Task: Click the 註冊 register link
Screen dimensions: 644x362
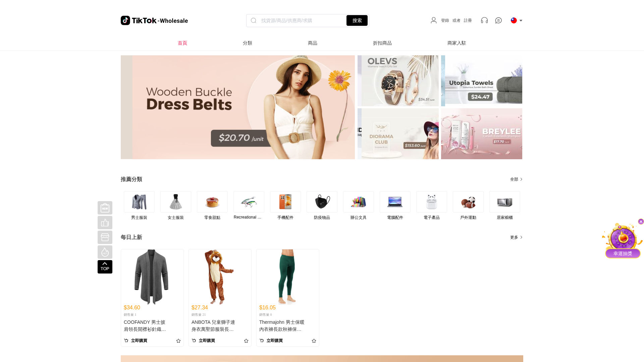Action: [468, 20]
